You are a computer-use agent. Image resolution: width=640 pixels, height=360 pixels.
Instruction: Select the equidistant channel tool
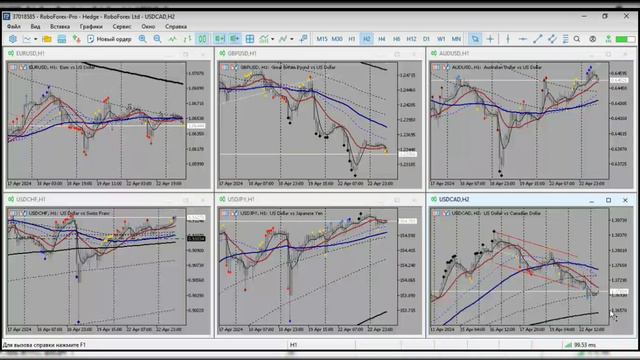[552, 39]
